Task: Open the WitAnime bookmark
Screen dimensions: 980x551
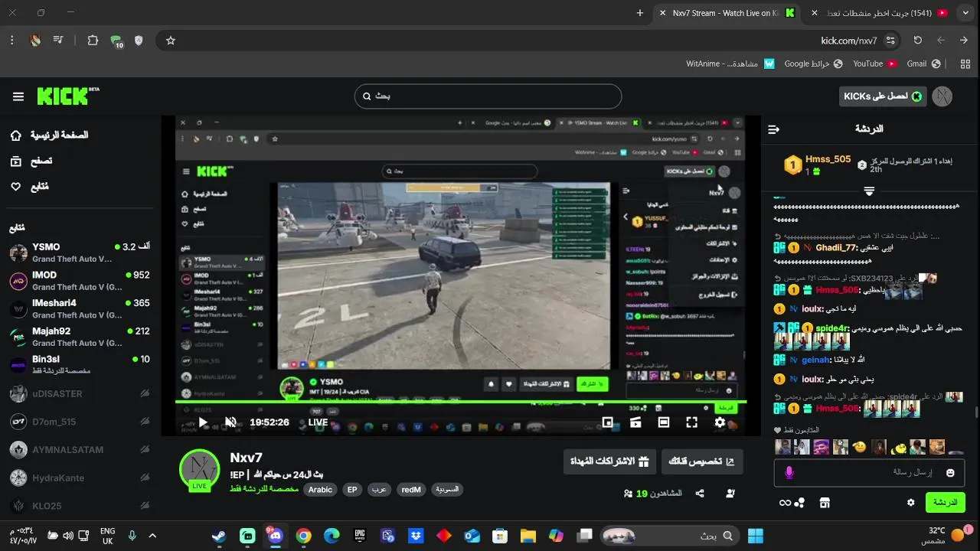Action: [730, 64]
